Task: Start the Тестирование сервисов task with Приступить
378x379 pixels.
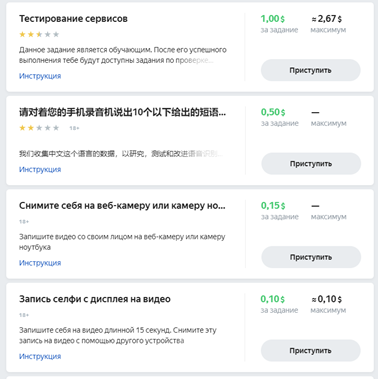Action: point(310,70)
